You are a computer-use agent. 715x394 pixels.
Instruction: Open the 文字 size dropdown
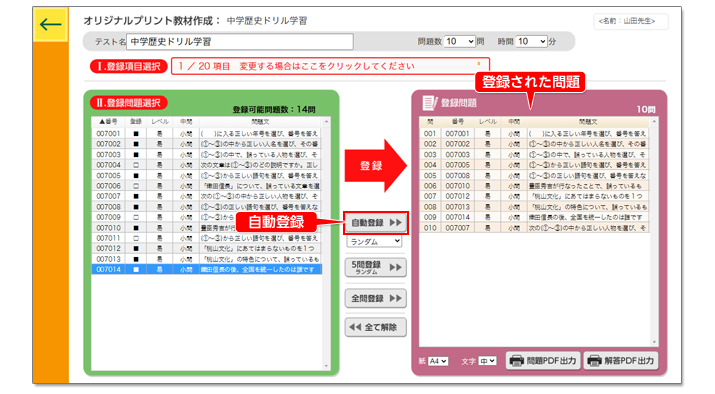pyautogui.click(x=487, y=361)
